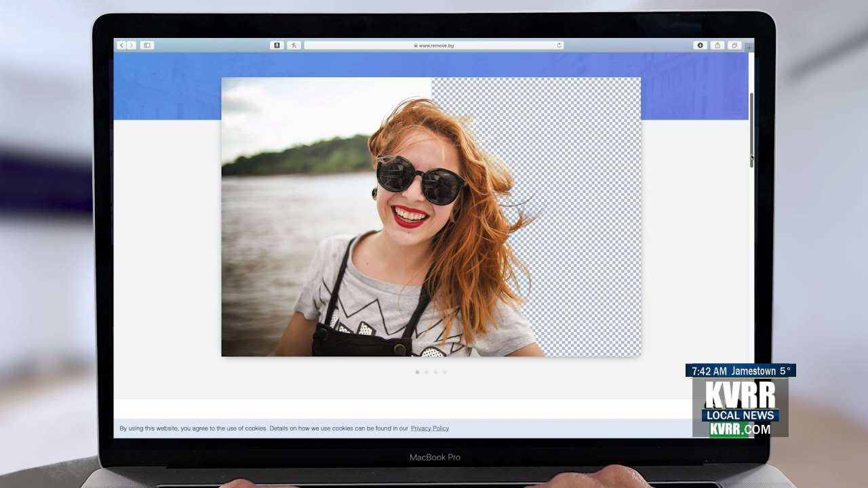Click the person-shaped extension icon

[294, 45]
